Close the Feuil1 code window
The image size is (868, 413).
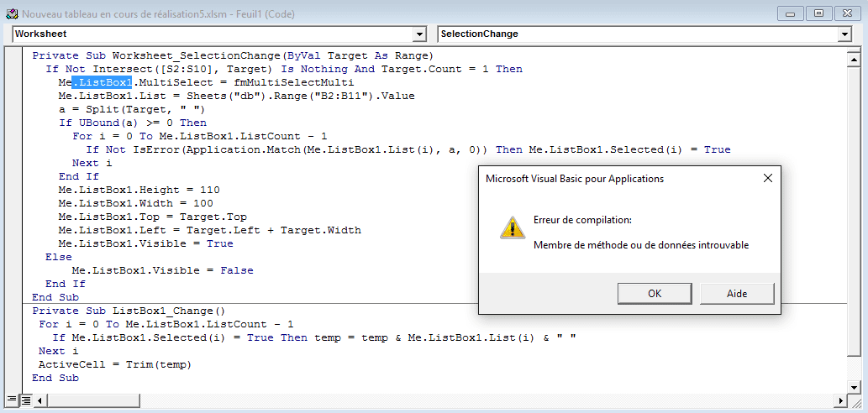click(x=845, y=13)
